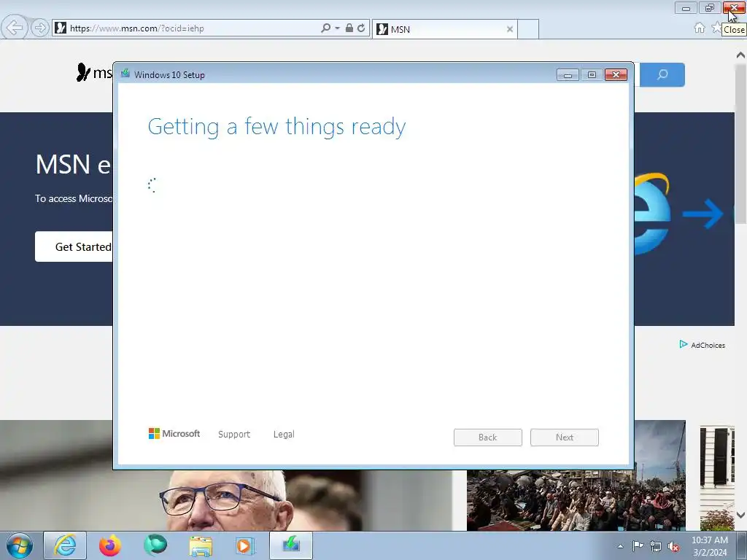Close the Windows 10 Setup window
The image size is (747, 560).
coord(616,75)
